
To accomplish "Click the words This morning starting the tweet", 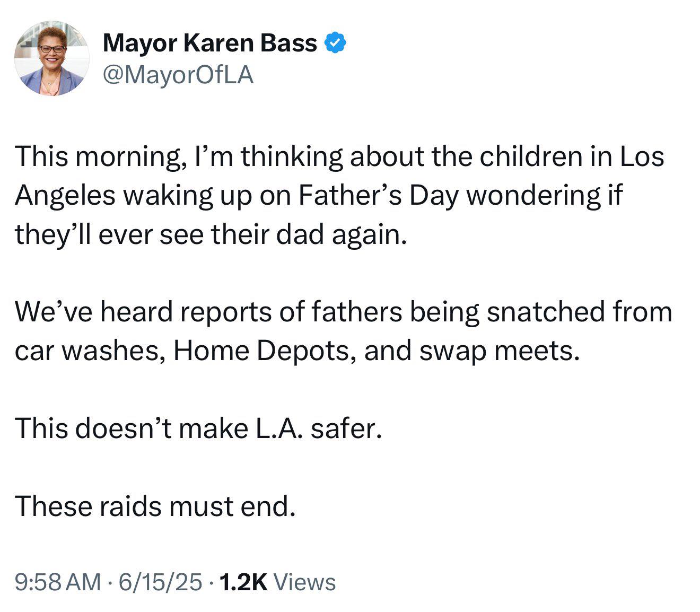I will [98, 156].
